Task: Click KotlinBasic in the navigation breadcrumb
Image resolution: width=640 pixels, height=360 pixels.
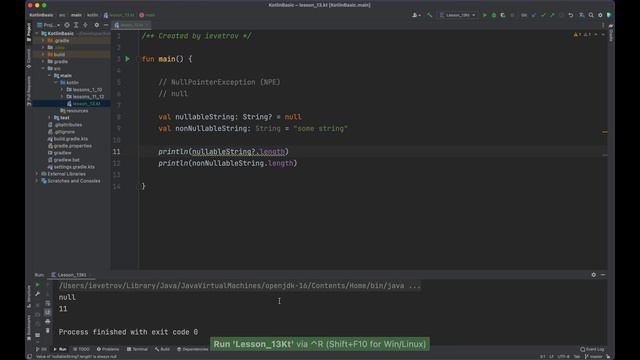Action: (x=41, y=15)
